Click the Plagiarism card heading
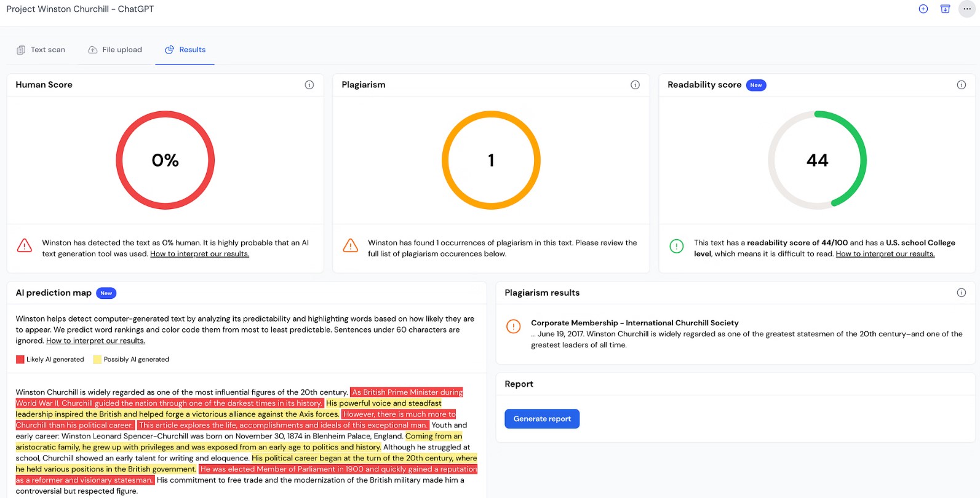980x498 pixels. coord(364,85)
